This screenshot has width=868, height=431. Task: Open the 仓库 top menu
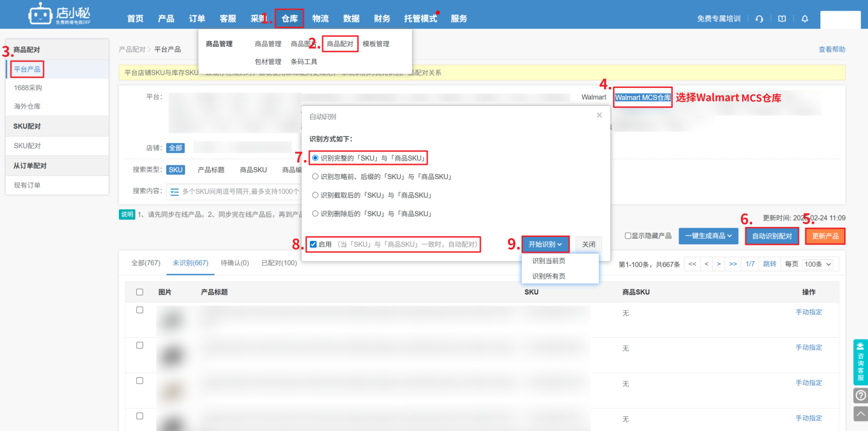[x=289, y=18]
